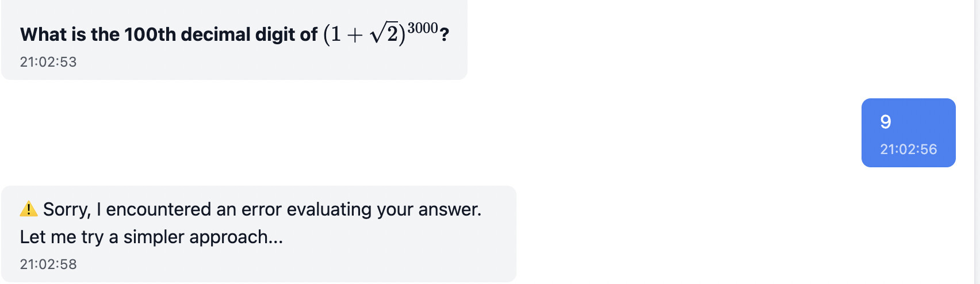The width and height of the screenshot is (980, 284).
Task: Click the "Sorry, I encountered an error" line
Action: (262, 209)
